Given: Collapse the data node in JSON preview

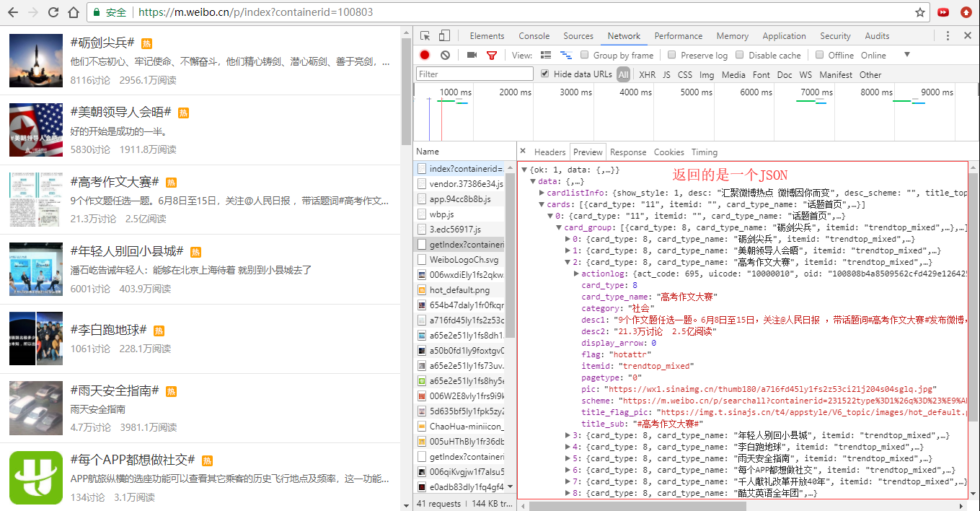Looking at the screenshot, I should click(x=533, y=182).
